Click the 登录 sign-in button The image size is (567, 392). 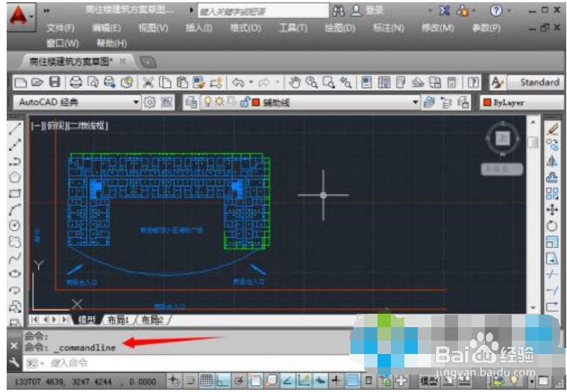click(374, 10)
